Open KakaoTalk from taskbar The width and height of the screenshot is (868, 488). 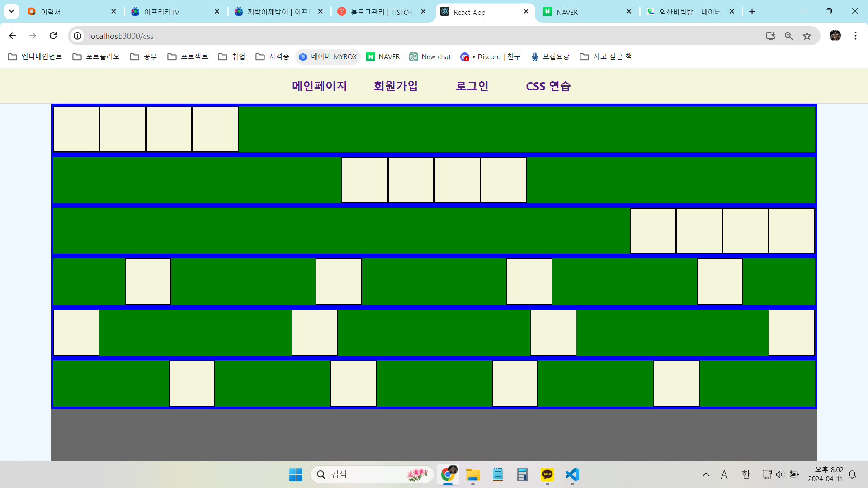547,474
